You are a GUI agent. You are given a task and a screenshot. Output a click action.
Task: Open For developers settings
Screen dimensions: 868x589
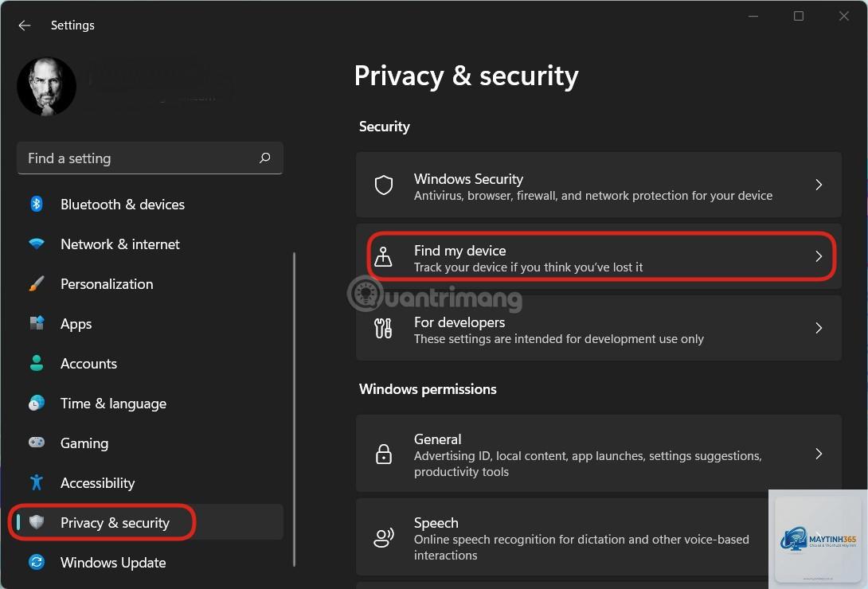[x=599, y=328]
